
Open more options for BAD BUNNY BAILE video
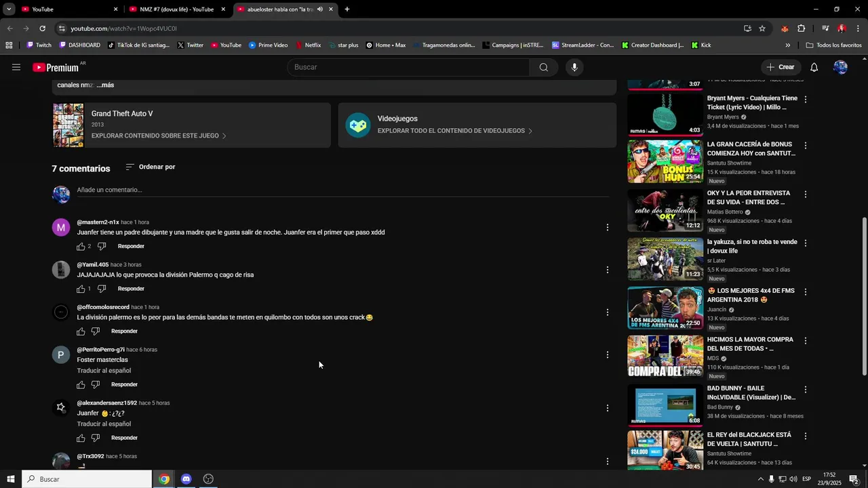coord(805,390)
